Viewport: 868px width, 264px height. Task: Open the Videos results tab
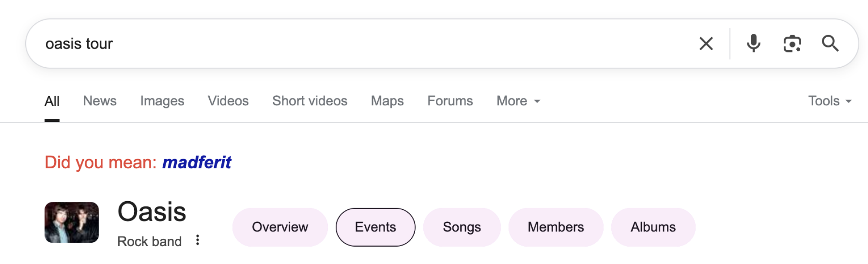[228, 101]
